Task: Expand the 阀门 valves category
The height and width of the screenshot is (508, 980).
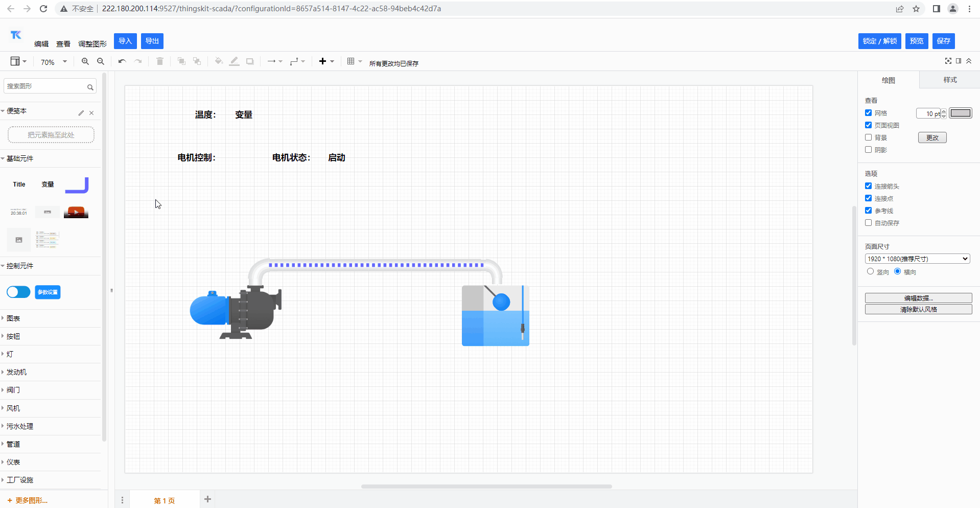Action: click(x=51, y=390)
